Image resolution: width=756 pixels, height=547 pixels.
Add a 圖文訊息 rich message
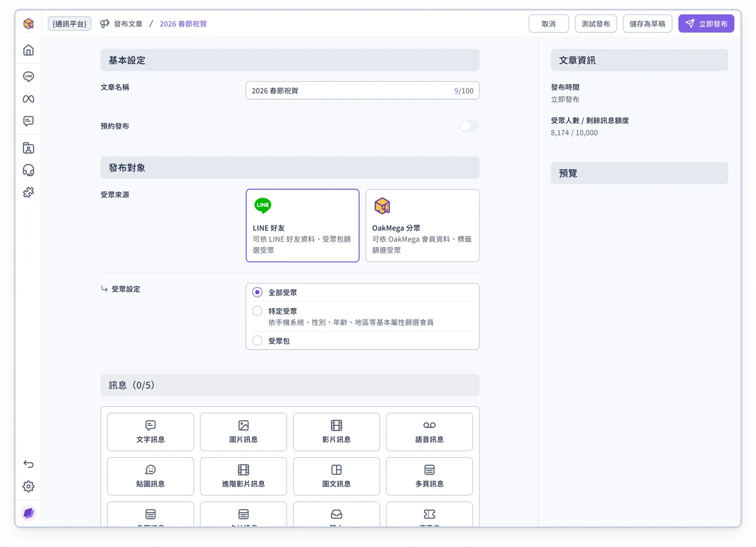(336, 476)
